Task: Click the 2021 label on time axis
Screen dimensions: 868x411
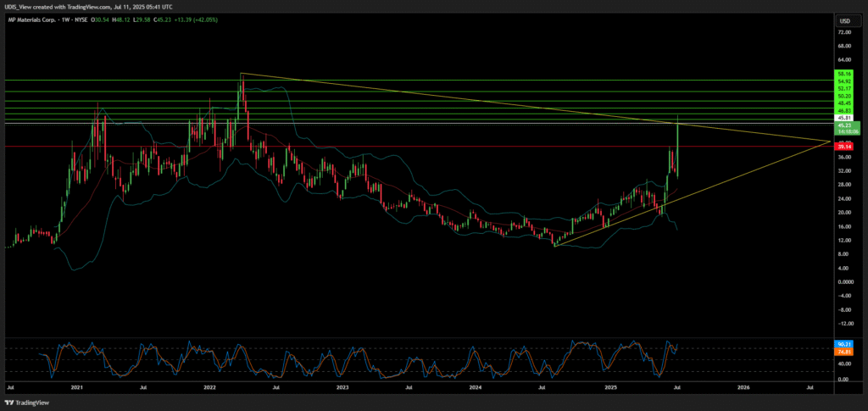Action: click(x=76, y=386)
